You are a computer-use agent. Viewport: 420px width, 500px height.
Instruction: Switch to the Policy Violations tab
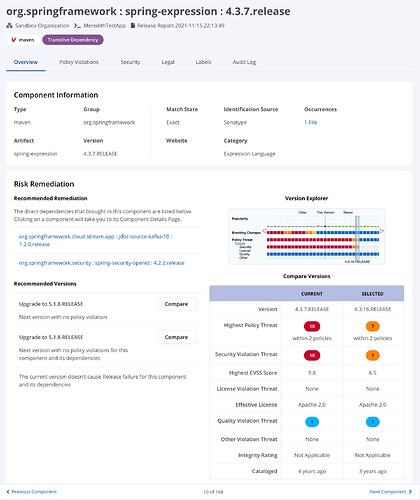click(x=79, y=62)
